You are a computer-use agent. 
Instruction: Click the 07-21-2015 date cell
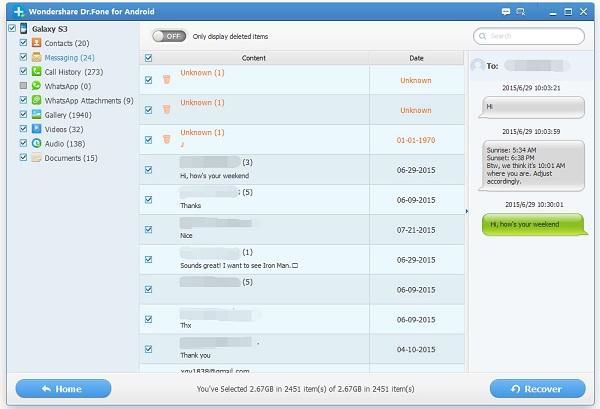[x=416, y=230]
